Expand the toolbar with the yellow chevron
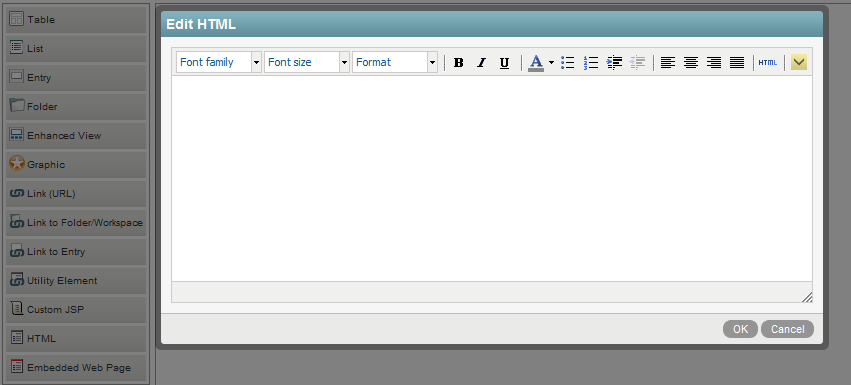The height and width of the screenshot is (385, 851). coord(799,62)
